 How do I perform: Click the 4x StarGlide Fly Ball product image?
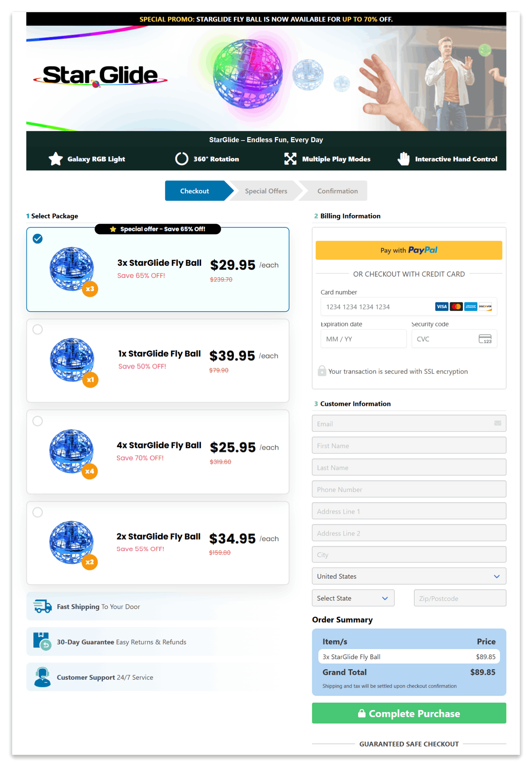click(x=71, y=451)
